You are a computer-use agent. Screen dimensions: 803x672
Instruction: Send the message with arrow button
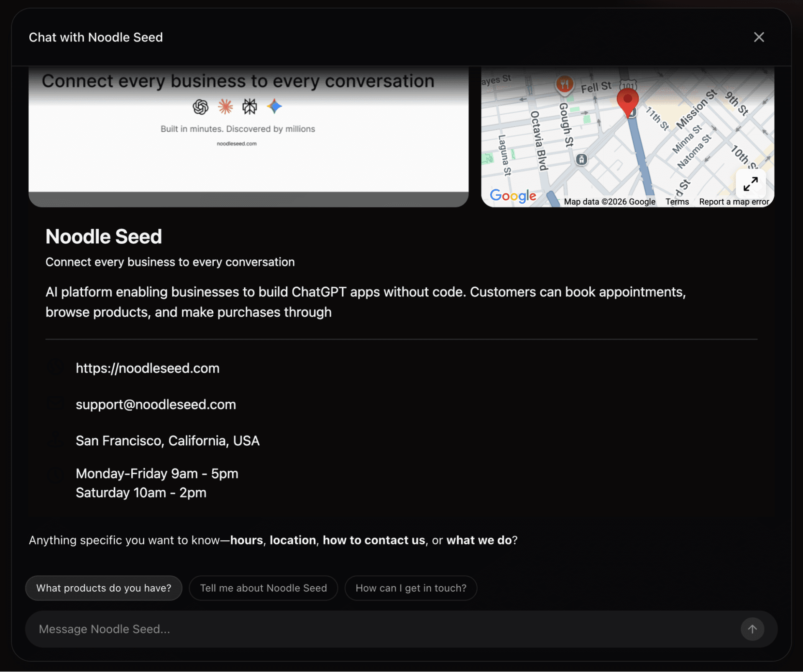pos(752,629)
